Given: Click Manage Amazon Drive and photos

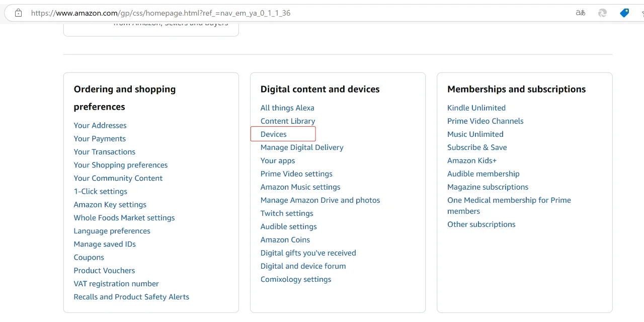Looking at the screenshot, I should 320,200.
